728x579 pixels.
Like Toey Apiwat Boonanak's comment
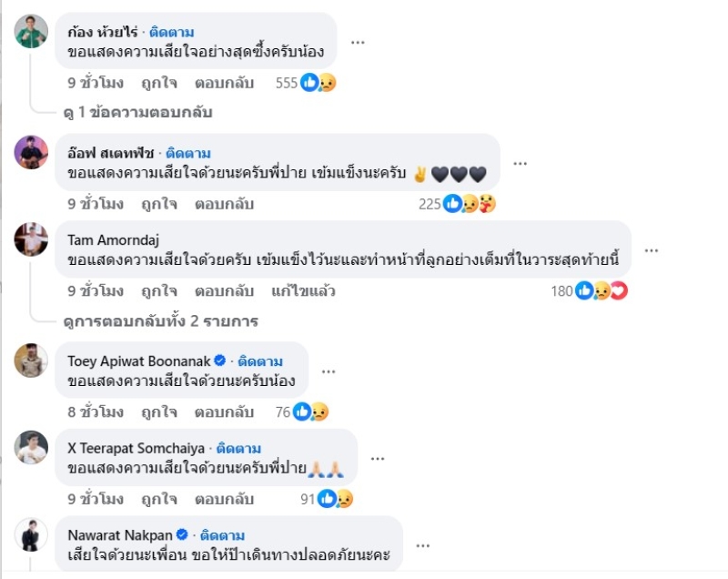[x=159, y=412]
